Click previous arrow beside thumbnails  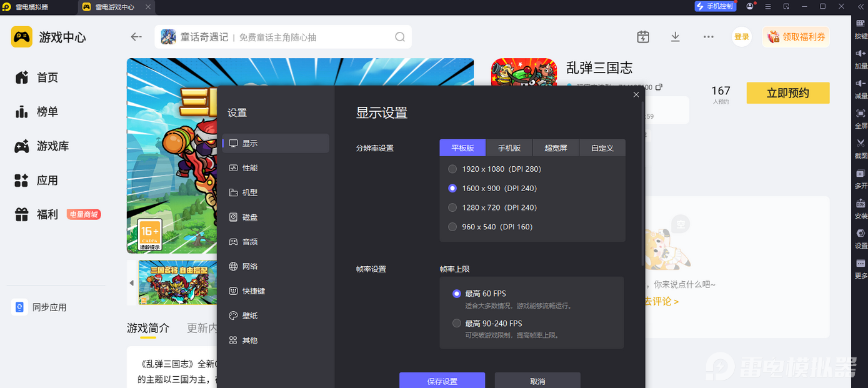(132, 283)
